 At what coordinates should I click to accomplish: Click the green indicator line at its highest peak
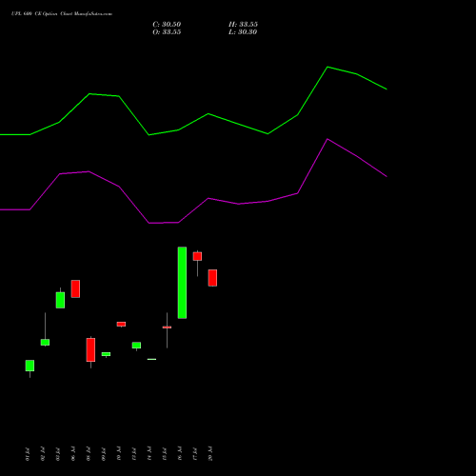327,67
